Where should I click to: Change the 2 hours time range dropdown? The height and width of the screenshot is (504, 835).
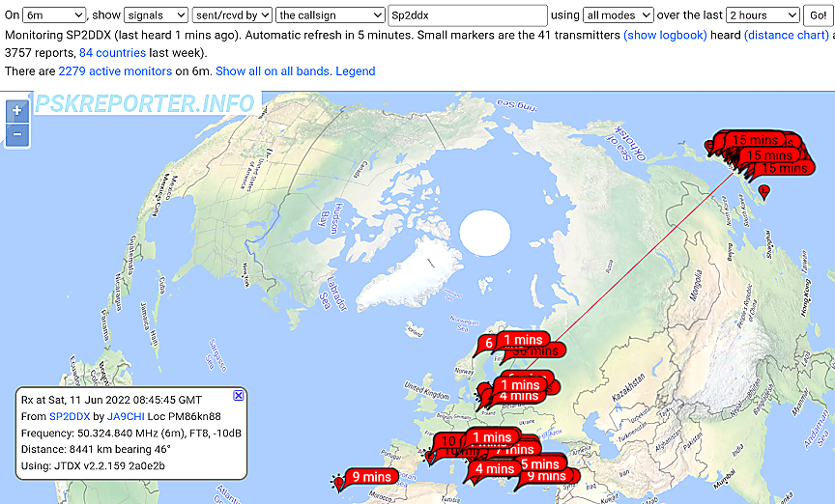pyautogui.click(x=763, y=15)
